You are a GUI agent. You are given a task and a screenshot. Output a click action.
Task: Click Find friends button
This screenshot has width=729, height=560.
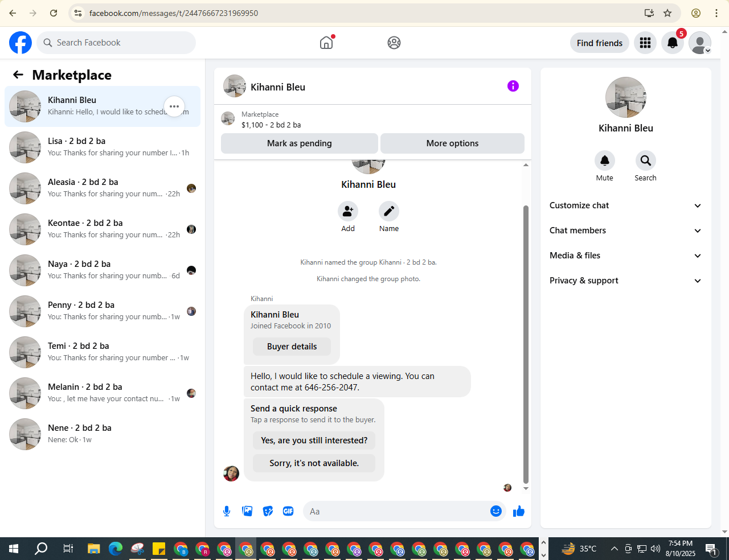click(600, 43)
